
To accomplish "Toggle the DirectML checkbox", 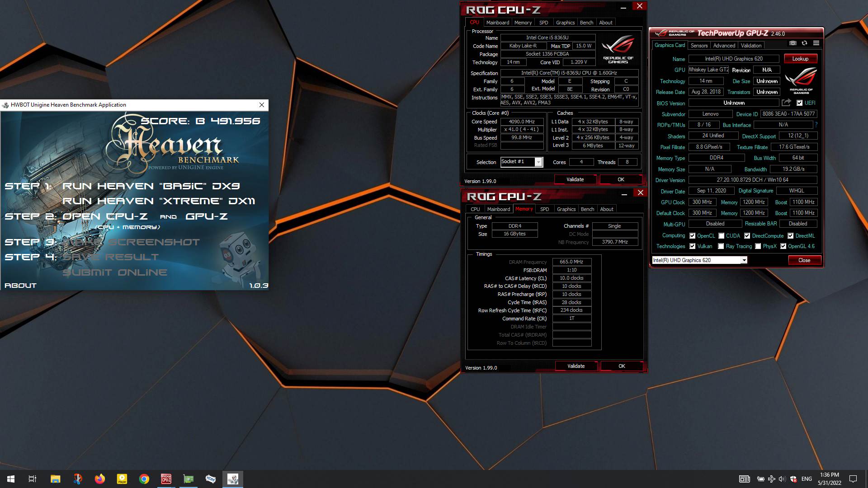I will coord(790,236).
